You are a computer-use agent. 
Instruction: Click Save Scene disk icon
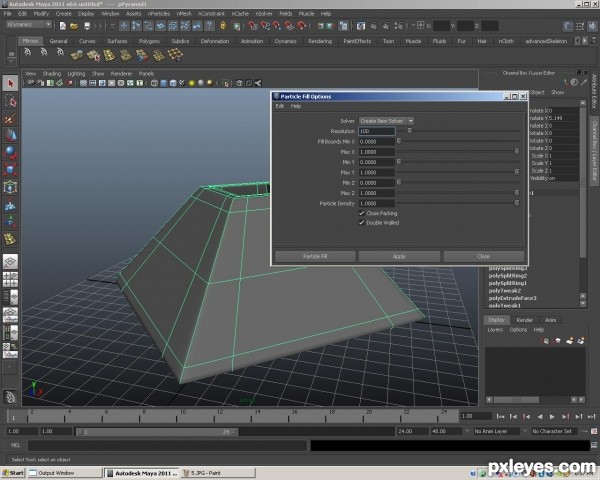[x=87, y=26]
